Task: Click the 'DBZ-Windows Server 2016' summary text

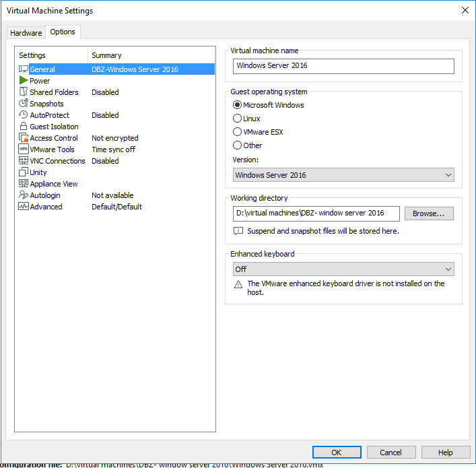Action: coord(135,69)
